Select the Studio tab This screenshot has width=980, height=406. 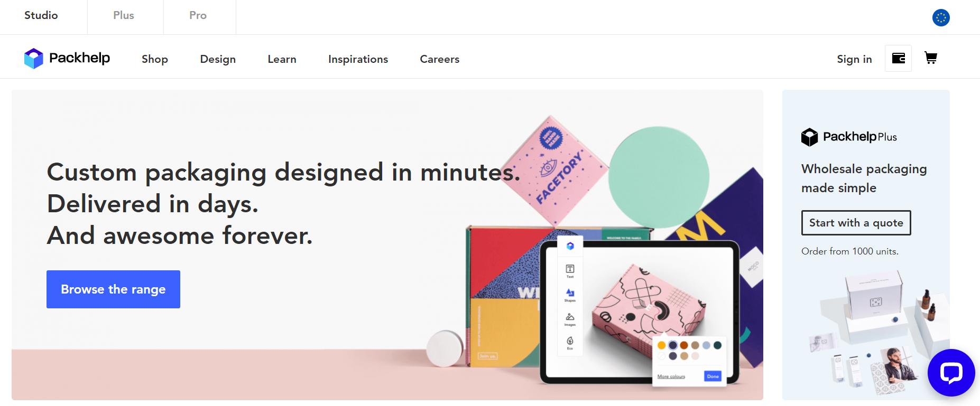coord(41,15)
